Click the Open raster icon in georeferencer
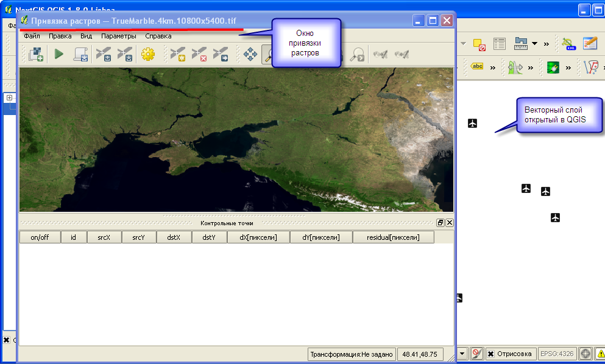 [x=36, y=54]
